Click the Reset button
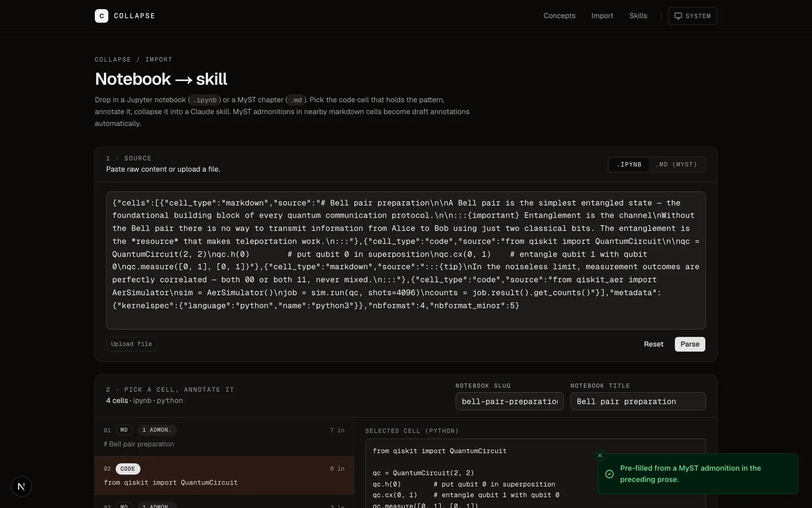This screenshot has height=508, width=812. (654, 344)
